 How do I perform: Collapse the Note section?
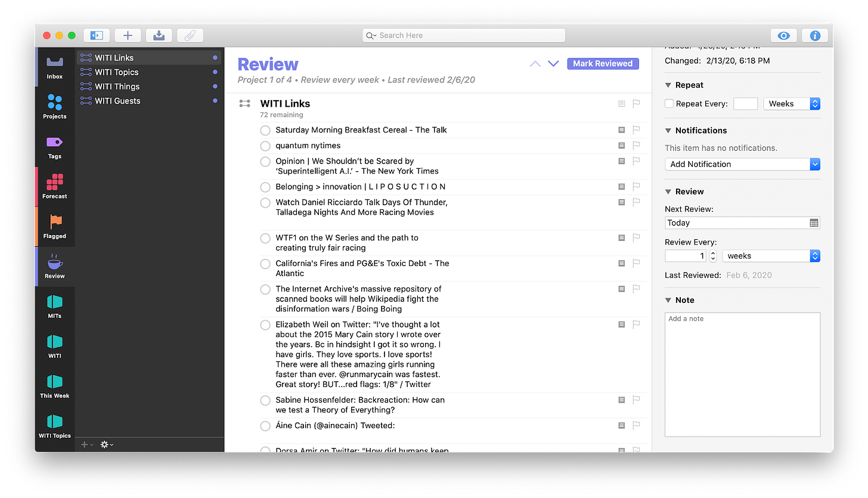(668, 301)
